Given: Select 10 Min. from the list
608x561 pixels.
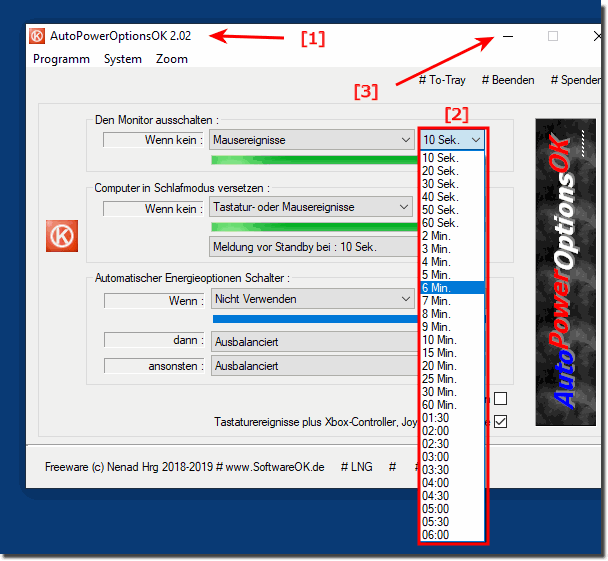Looking at the screenshot, I should pyautogui.click(x=453, y=340).
